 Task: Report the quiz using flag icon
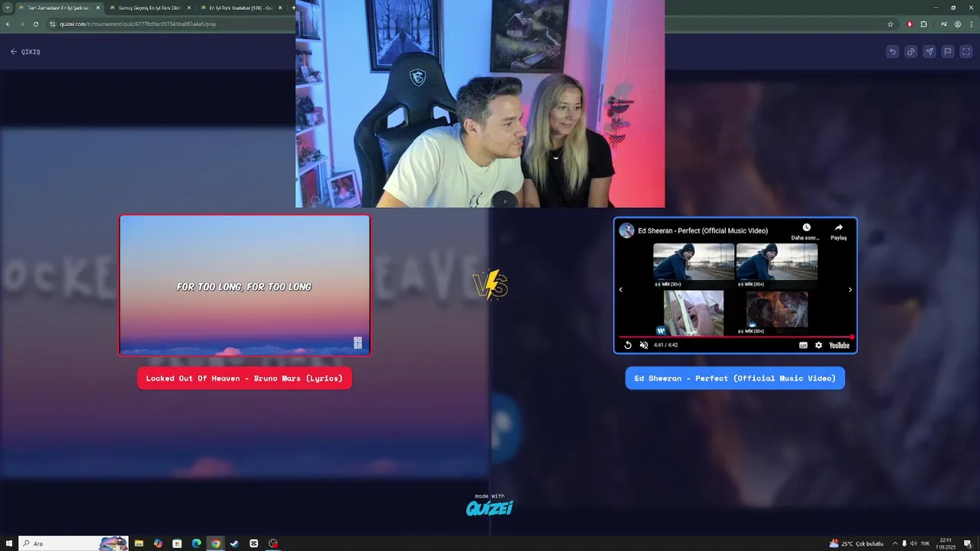click(947, 52)
